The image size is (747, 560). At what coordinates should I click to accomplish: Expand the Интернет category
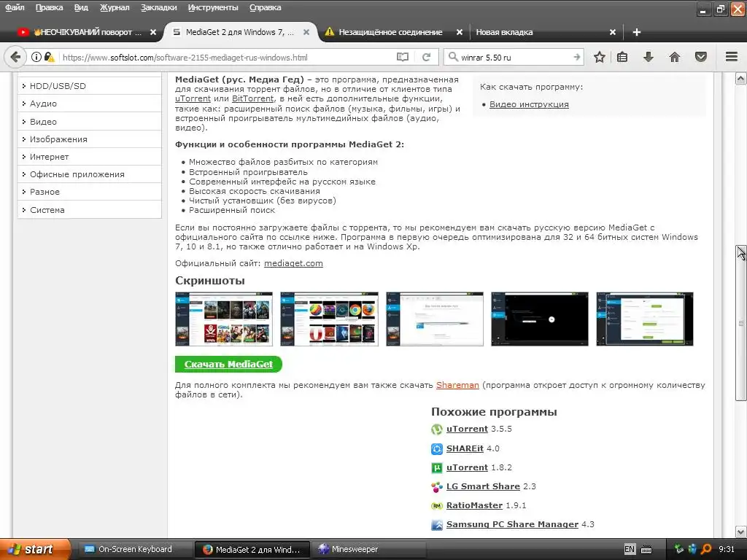coord(90,157)
